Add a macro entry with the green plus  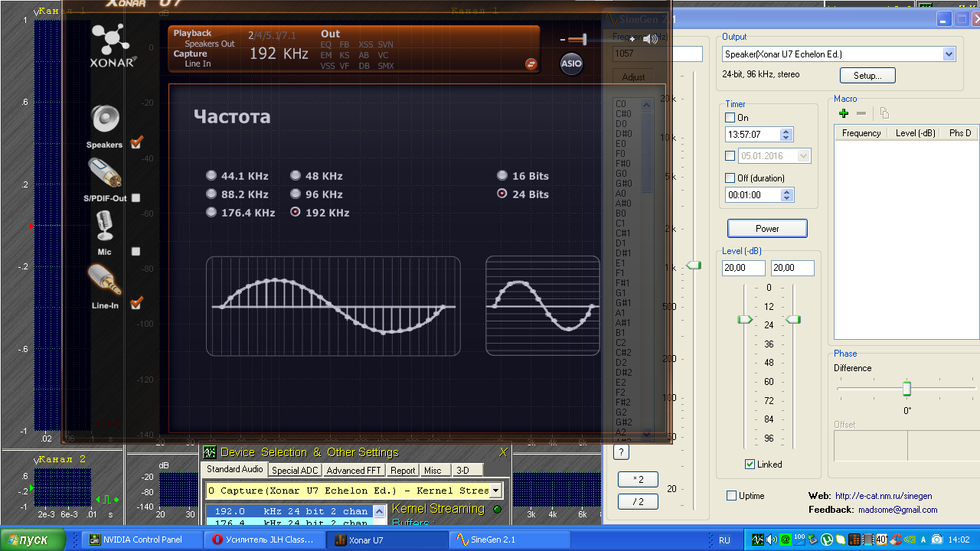click(x=844, y=113)
